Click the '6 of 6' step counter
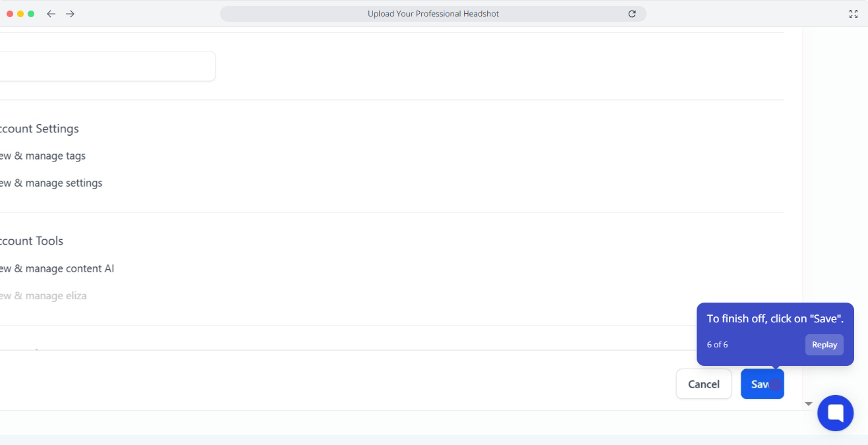 click(x=717, y=345)
